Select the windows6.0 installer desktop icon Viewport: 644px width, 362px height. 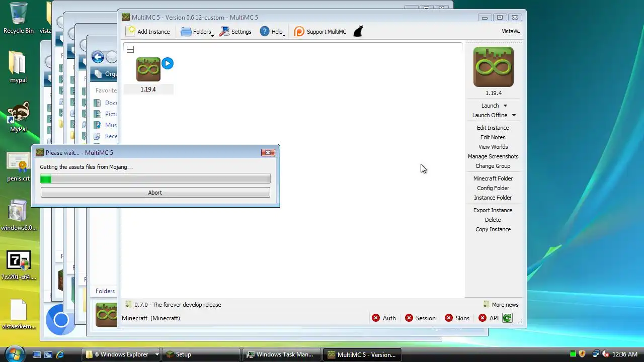19,216
